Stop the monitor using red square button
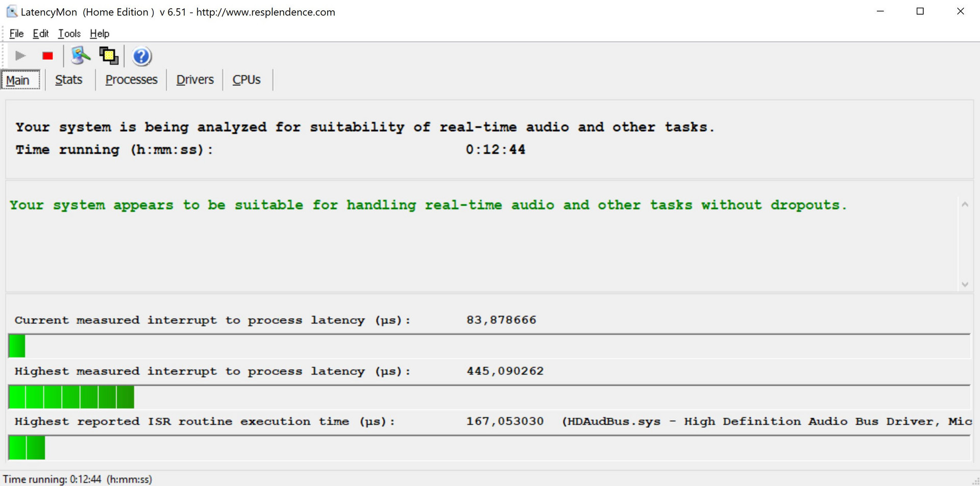The width and height of the screenshot is (980, 486). [x=47, y=56]
